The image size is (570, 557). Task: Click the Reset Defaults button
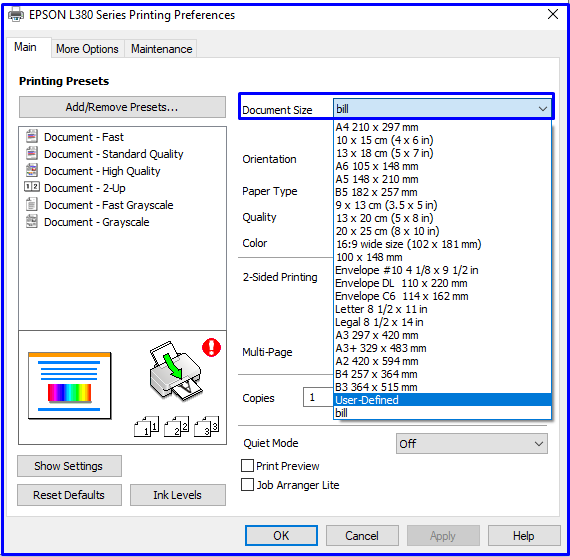[x=69, y=495]
